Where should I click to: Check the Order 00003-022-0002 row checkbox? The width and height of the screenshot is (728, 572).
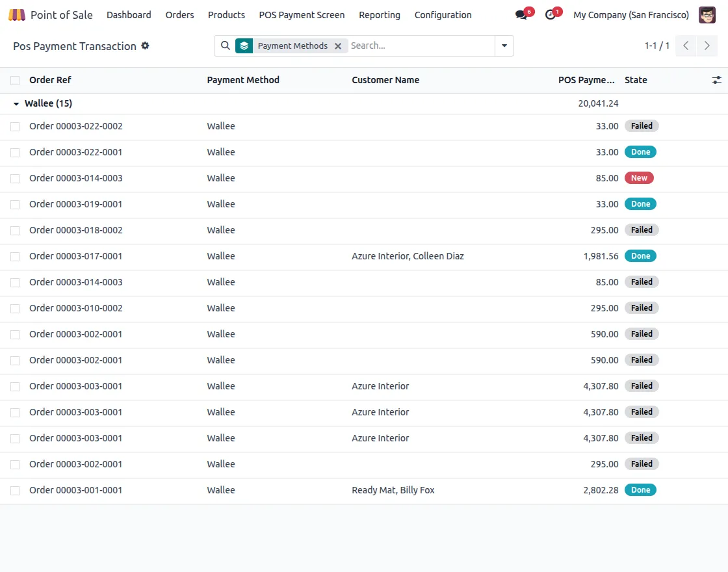(15, 126)
